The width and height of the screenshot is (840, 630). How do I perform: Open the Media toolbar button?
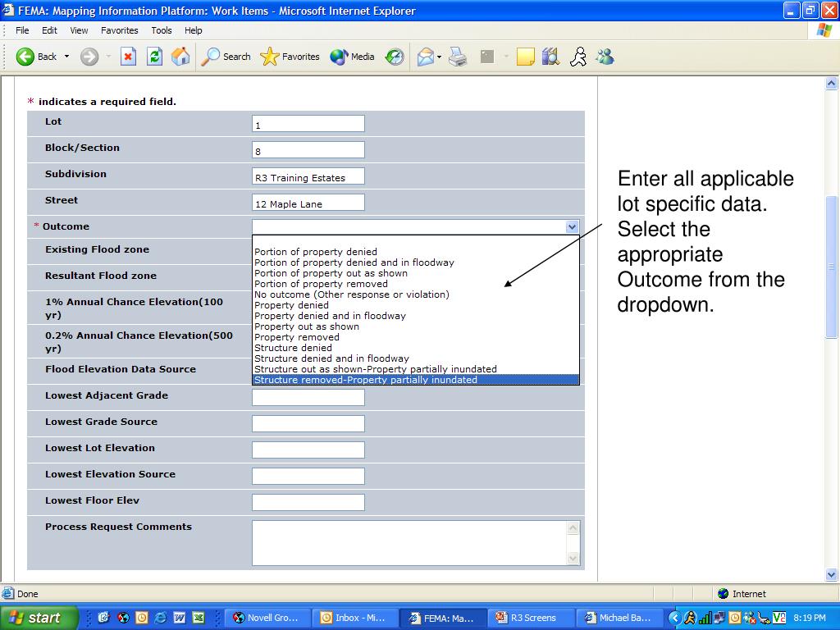click(352, 57)
